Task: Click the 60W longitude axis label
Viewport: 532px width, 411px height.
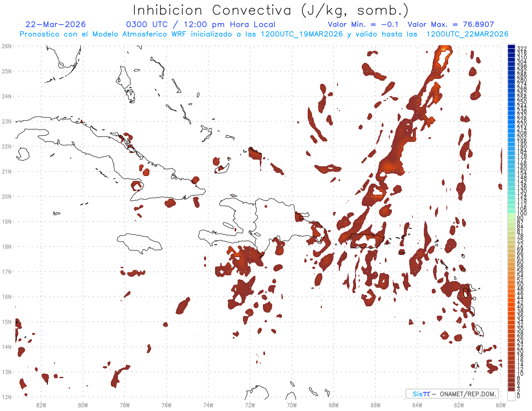Action: click(501, 404)
